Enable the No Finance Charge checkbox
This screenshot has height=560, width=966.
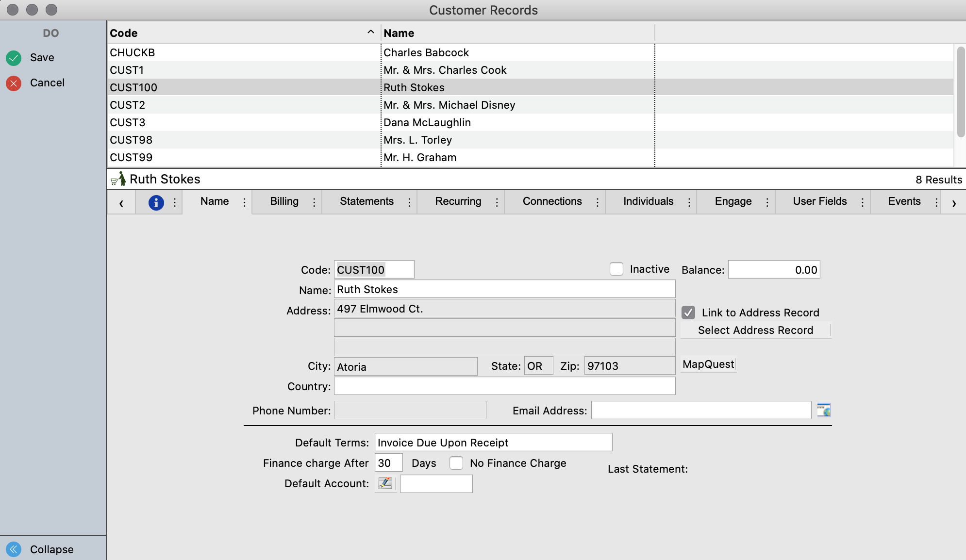456,463
